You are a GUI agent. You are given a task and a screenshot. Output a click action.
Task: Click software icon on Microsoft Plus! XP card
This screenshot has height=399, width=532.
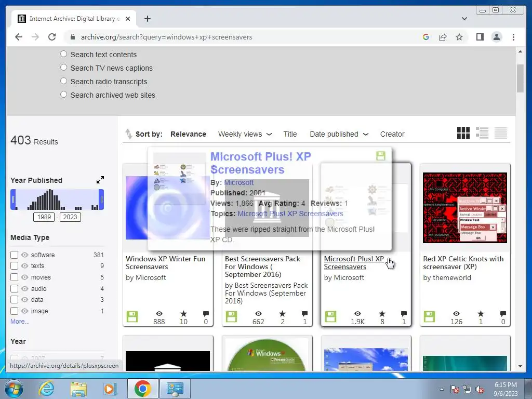click(x=330, y=316)
